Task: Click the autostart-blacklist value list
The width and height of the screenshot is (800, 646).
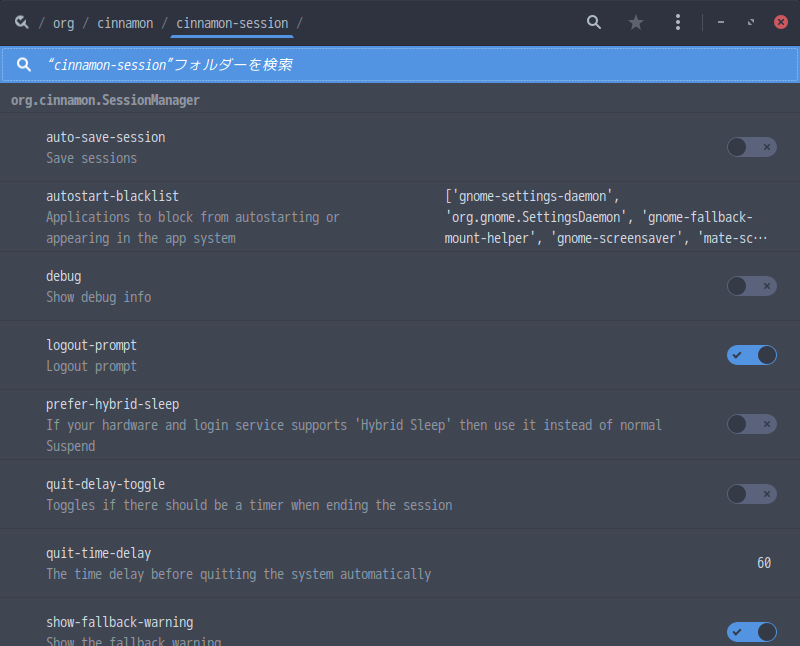Action: pos(605,217)
